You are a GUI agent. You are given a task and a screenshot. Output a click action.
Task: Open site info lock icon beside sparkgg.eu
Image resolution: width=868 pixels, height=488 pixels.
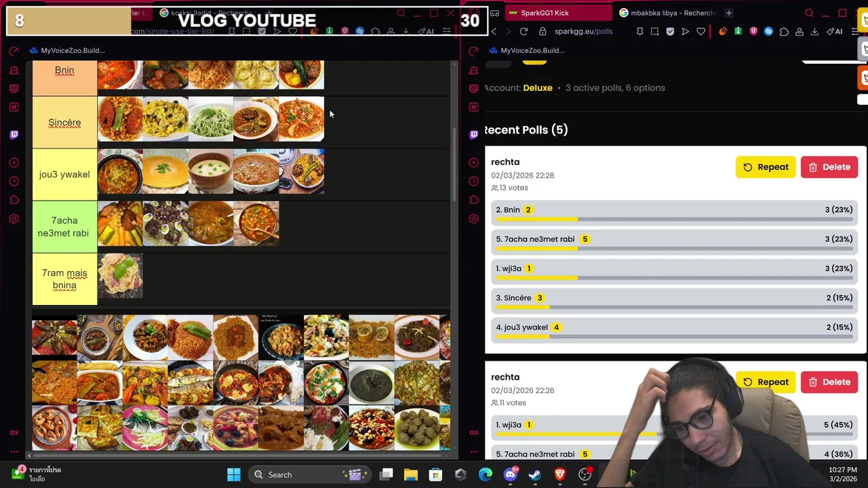[x=542, y=31]
